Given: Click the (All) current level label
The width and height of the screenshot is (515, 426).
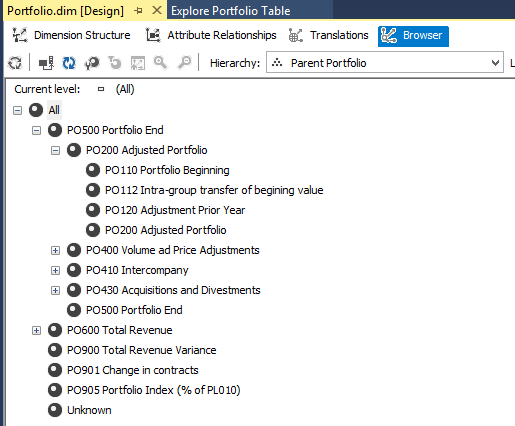Looking at the screenshot, I should click(125, 89).
